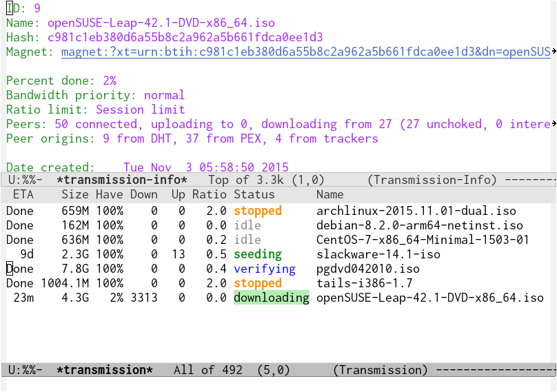
Task: Click the 659M size of archlinux
Action: click(x=75, y=211)
